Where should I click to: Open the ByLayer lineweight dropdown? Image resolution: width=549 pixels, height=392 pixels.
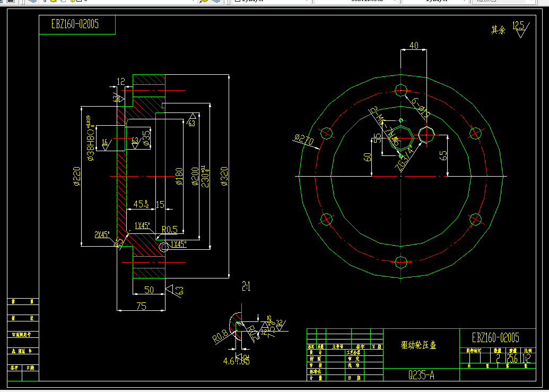(x=436, y=1)
